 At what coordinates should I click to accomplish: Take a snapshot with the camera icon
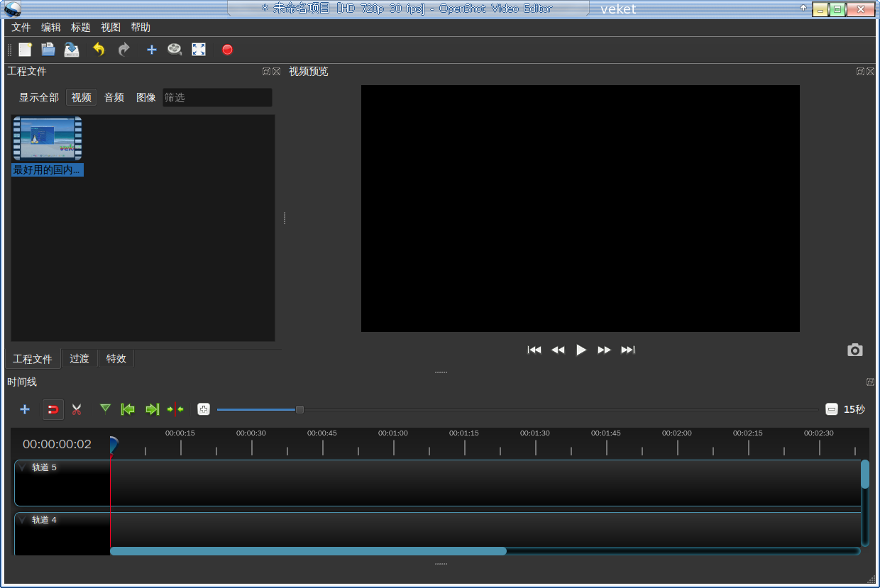pos(855,350)
